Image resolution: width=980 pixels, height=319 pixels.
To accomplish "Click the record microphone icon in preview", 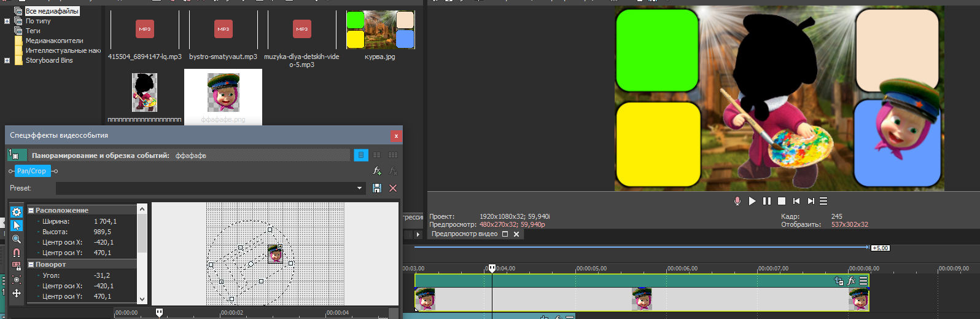I will (x=737, y=201).
